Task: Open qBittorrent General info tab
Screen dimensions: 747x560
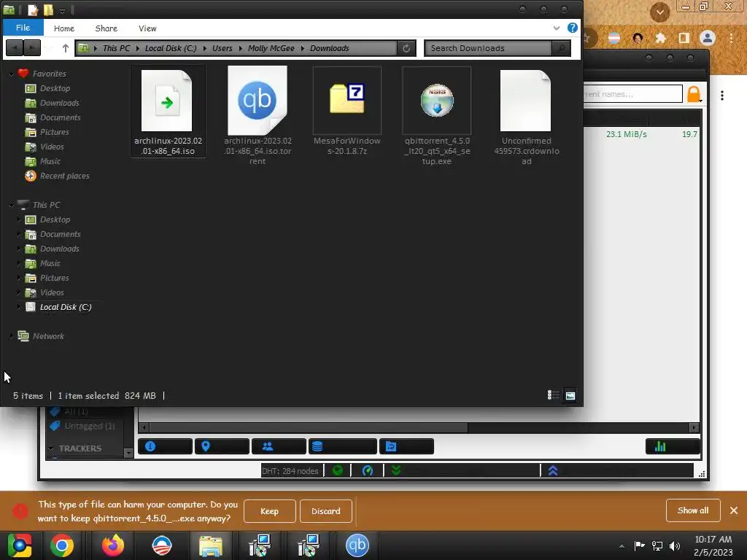Action: [x=165, y=446]
